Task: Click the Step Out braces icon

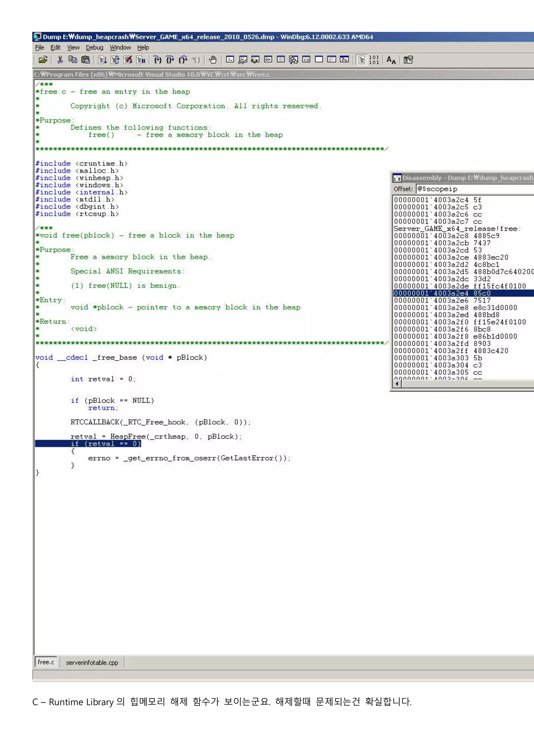Action: pyautogui.click(x=183, y=59)
